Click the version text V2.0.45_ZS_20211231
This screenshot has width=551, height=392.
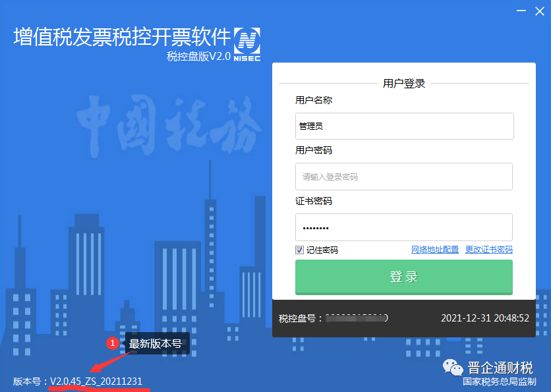96,381
